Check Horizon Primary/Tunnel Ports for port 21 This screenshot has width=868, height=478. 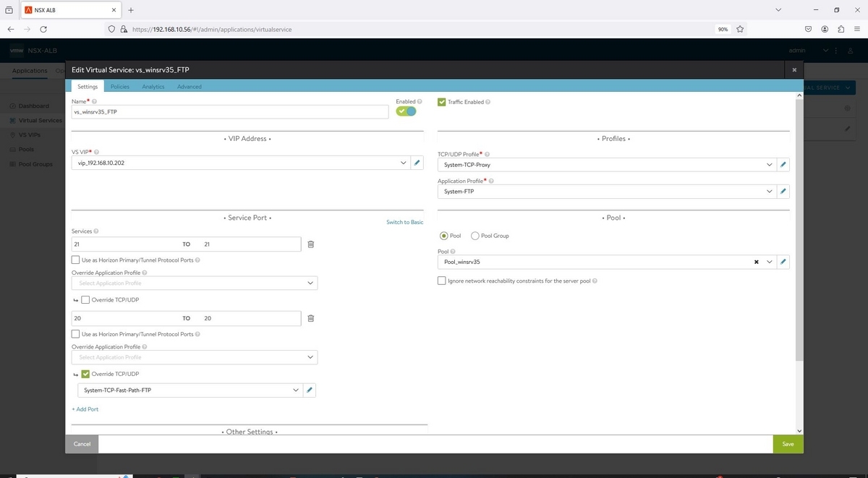coord(76,260)
